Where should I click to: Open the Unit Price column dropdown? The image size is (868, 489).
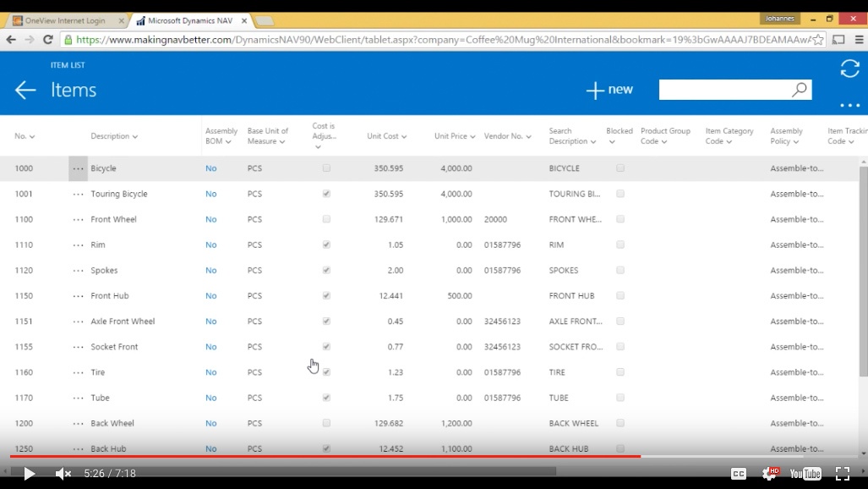[472, 136]
